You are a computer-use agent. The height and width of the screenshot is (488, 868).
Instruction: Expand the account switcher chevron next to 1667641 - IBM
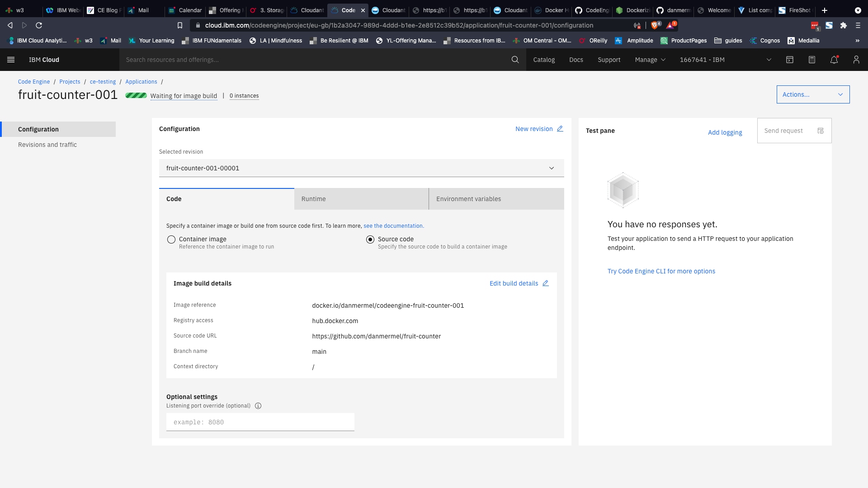769,60
